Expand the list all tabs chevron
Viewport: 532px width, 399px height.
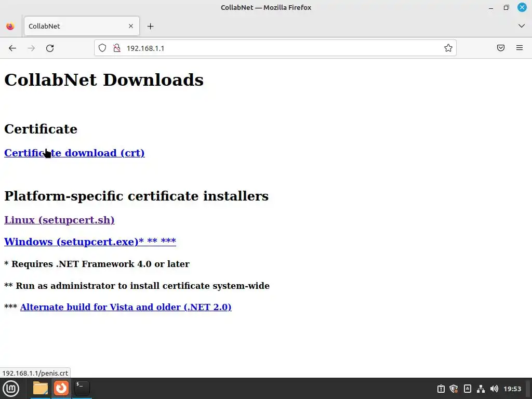coord(522,26)
